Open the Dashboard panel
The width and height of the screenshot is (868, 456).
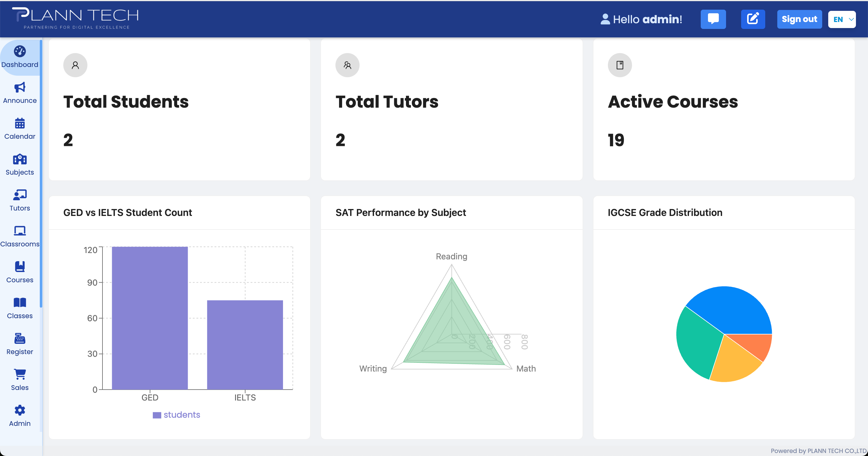[x=20, y=57]
